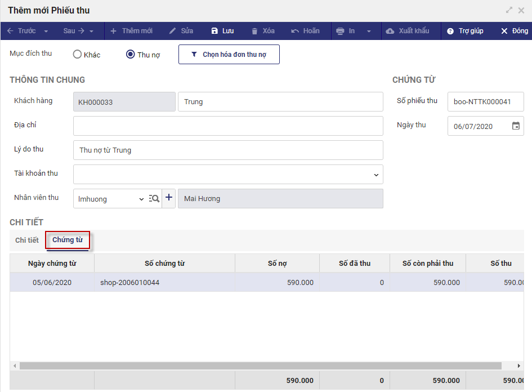Select the Khác radio option
This screenshot has height=392, width=532.
pyautogui.click(x=78, y=55)
